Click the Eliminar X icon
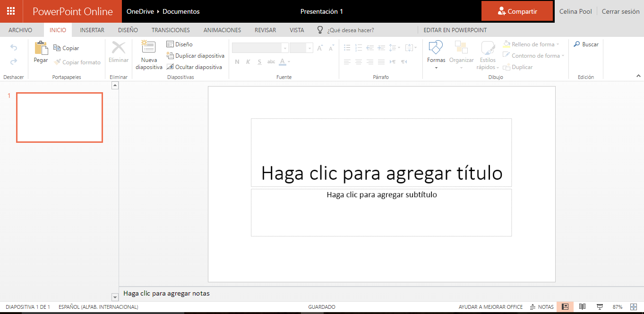Screen dimensions: 644x314 (118, 48)
